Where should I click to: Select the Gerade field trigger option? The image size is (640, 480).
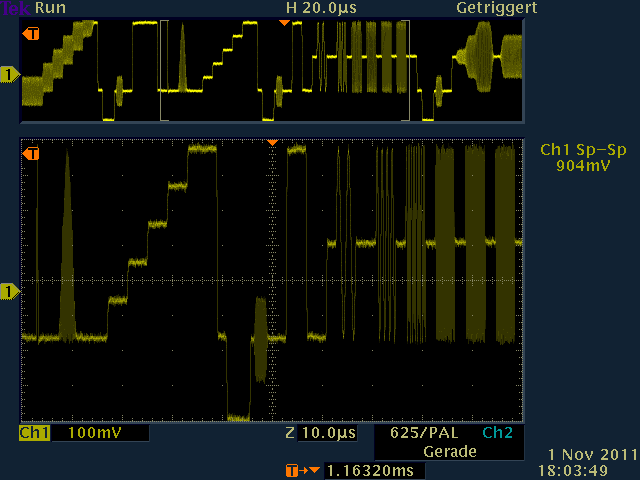point(449,451)
